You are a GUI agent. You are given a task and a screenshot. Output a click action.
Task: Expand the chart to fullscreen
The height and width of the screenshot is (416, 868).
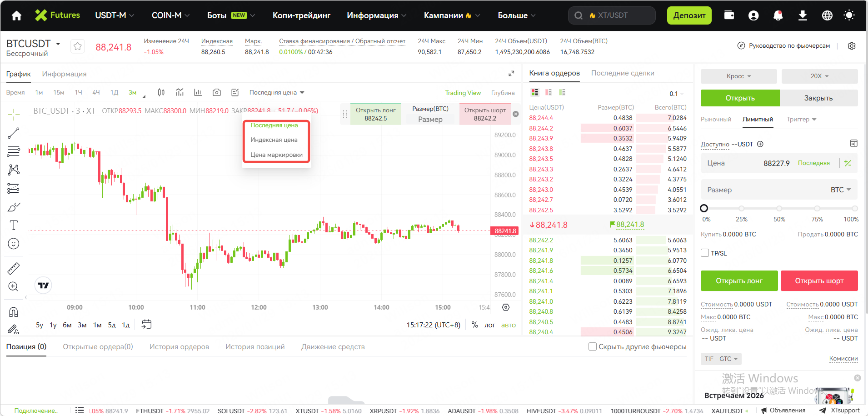511,74
